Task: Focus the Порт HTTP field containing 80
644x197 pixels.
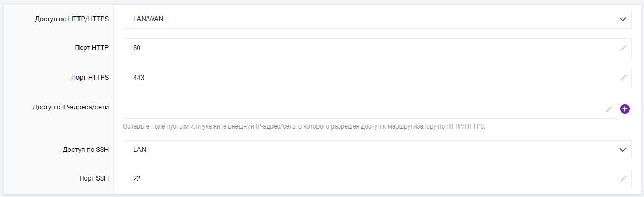Action: click(377, 48)
